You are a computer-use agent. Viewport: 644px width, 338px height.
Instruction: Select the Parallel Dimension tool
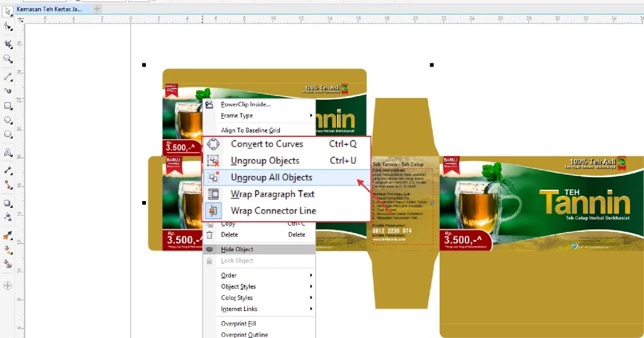pyautogui.click(x=8, y=170)
